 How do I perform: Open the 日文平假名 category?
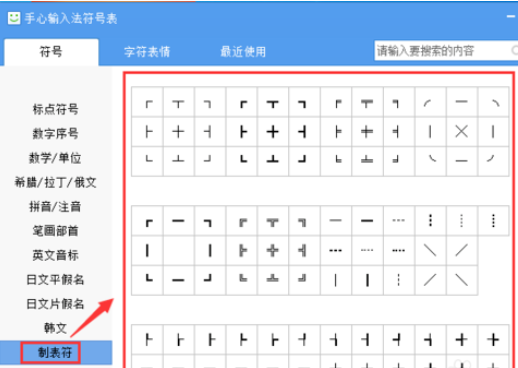(55, 280)
